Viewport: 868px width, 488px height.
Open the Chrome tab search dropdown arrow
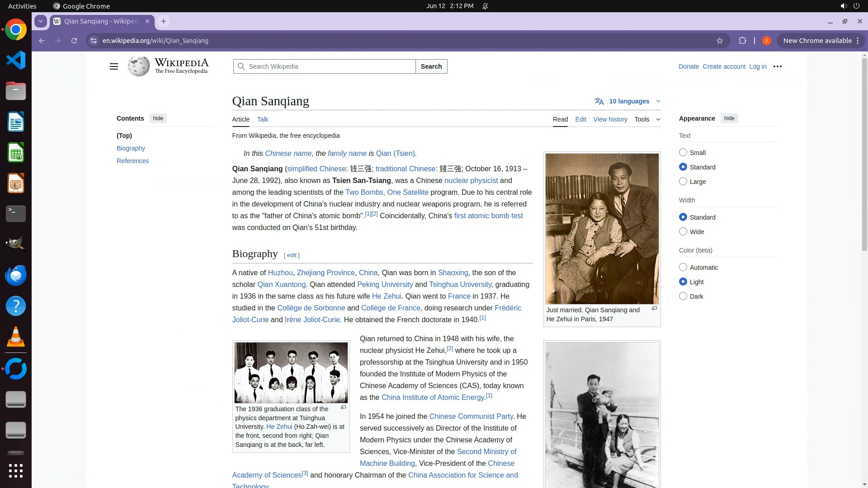click(x=41, y=21)
